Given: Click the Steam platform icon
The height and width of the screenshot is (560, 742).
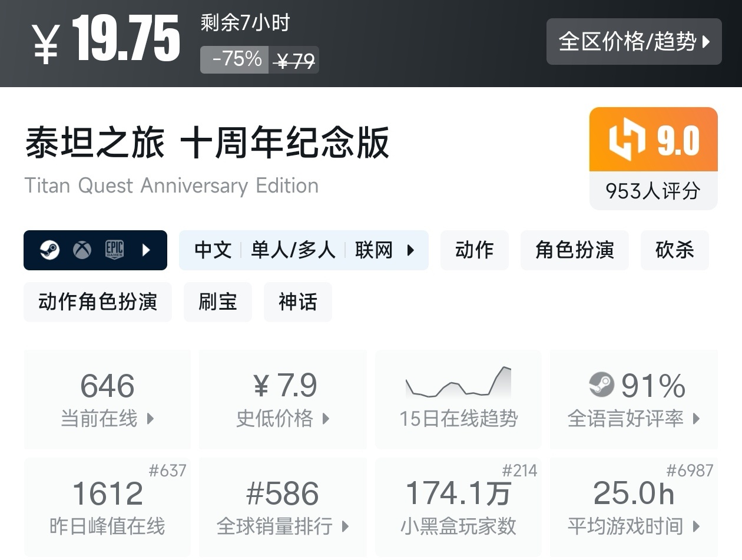Looking at the screenshot, I should (x=49, y=250).
